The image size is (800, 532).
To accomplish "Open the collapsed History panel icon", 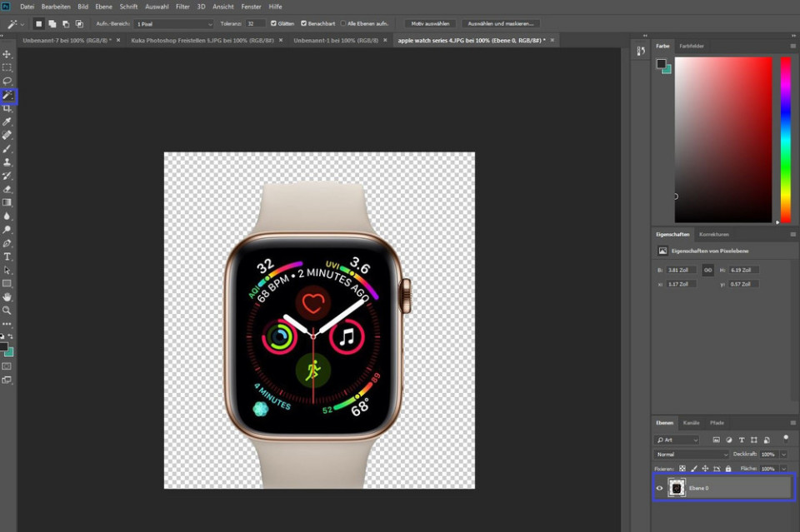I will [641, 51].
